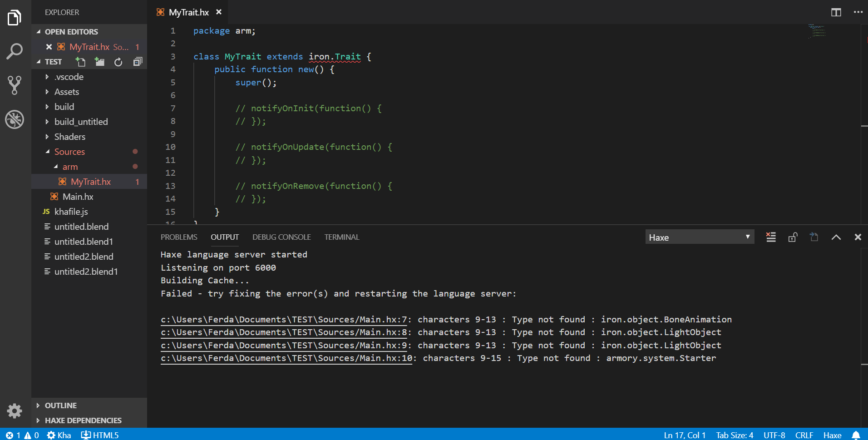
Task: Open the Explorer view in activity bar
Action: click(x=15, y=18)
